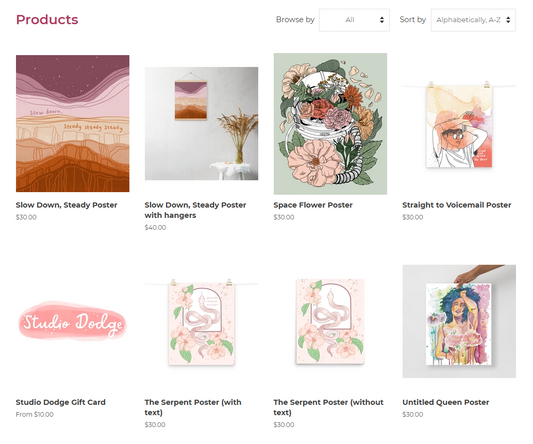533x444 pixels.
Task: Click Slow Down, Steady Poster with hangers title
Action: [x=195, y=210]
